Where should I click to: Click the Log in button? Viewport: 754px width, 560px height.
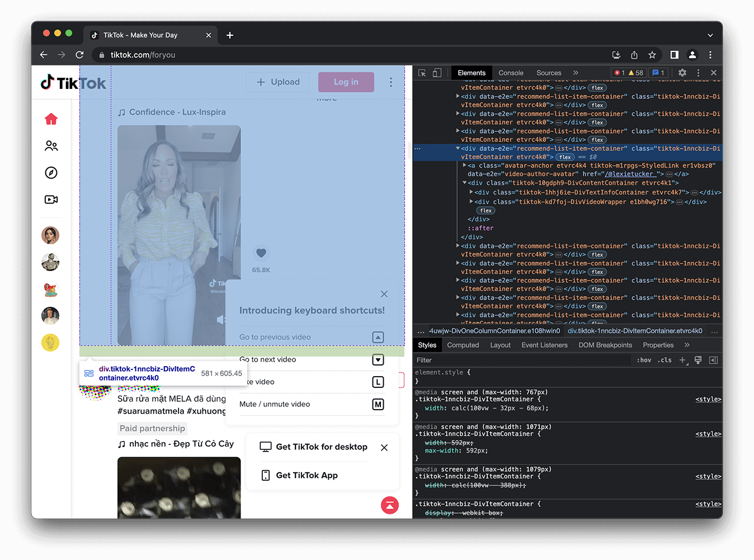click(x=346, y=82)
